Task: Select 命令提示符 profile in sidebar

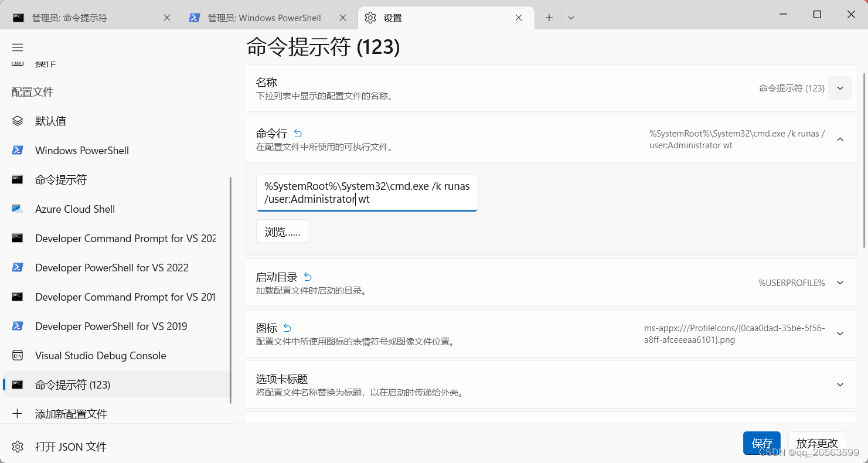Action: (x=116, y=179)
